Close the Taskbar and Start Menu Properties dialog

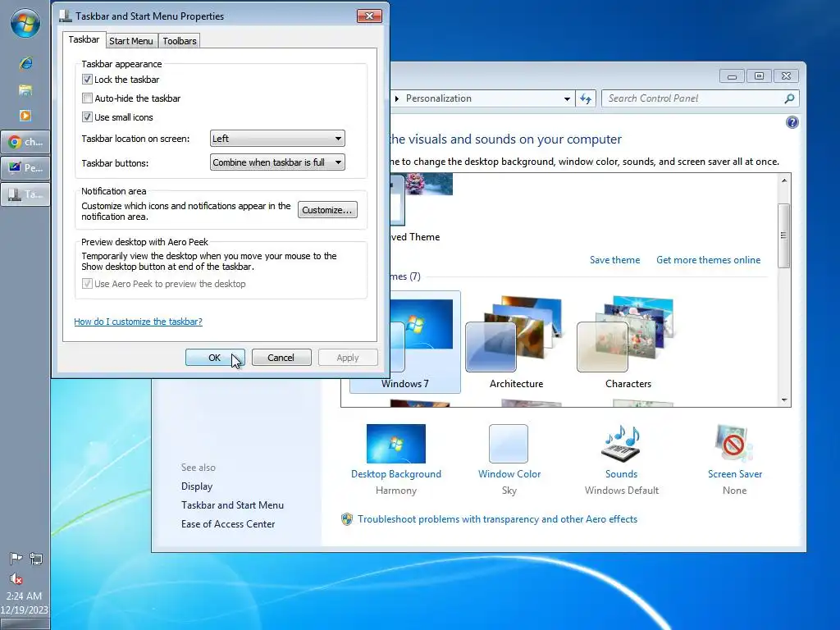tap(369, 16)
